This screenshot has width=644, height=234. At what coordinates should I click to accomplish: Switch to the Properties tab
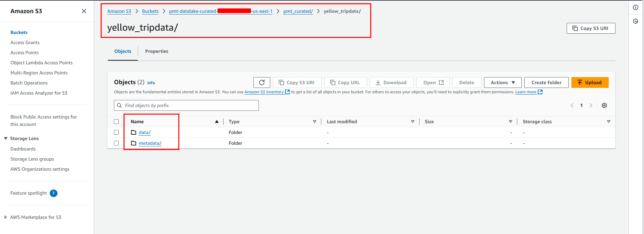tap(157, 51)
